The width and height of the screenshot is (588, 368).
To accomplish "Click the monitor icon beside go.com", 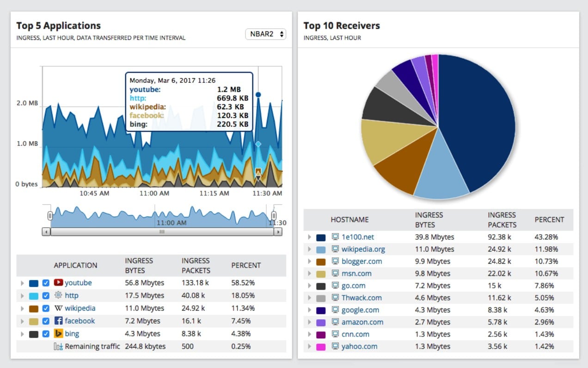I will [335, 286].
